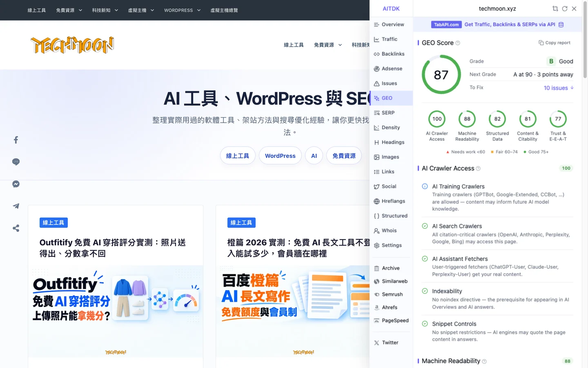Open Twitter search link

click(x=391, y=343)
